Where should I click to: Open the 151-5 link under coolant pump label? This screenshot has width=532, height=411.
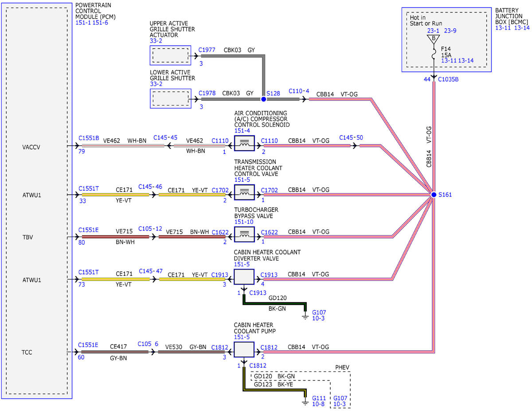241,337
